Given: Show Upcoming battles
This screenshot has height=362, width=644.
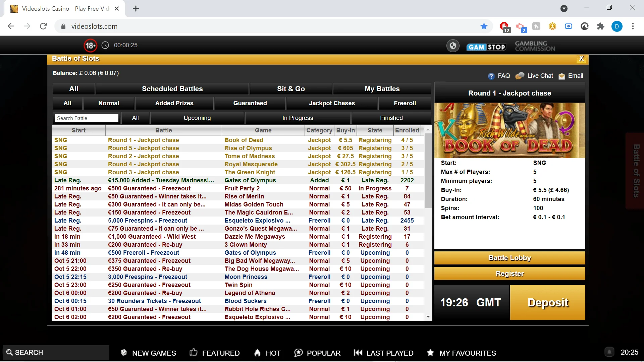Looking at the screenshot, I should [x=197, y=118].
